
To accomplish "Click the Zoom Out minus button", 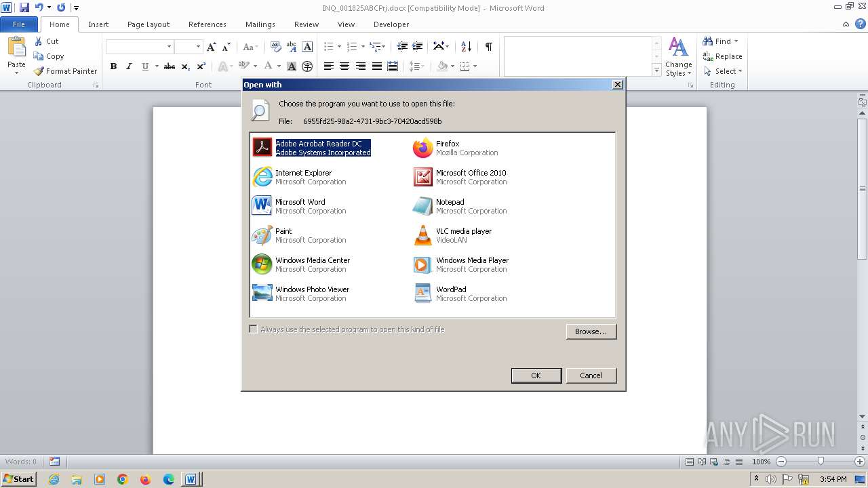I will (781, 462).
